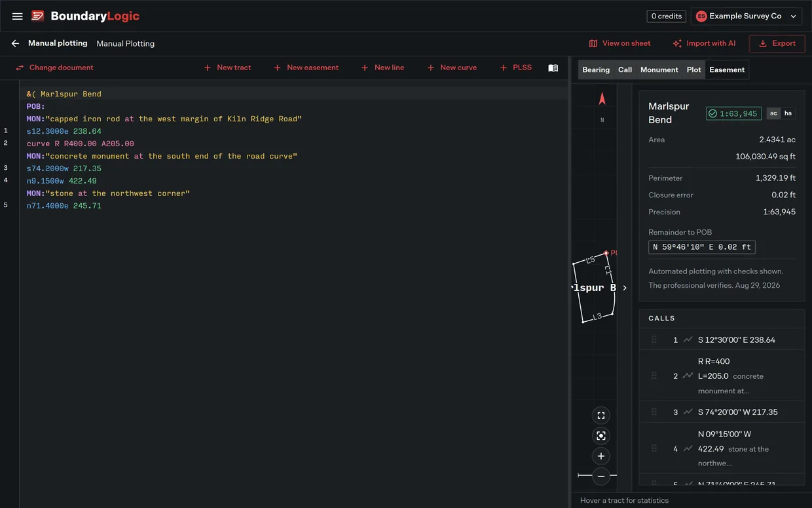Click the concrete monument MON line
The image size is (812, 508).
point(162,156)
